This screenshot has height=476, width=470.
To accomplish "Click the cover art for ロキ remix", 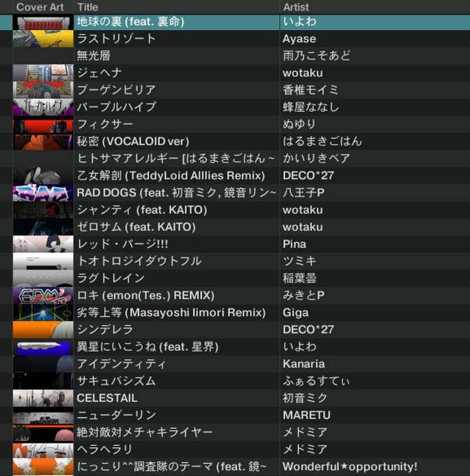I will [x=43, y=295].
